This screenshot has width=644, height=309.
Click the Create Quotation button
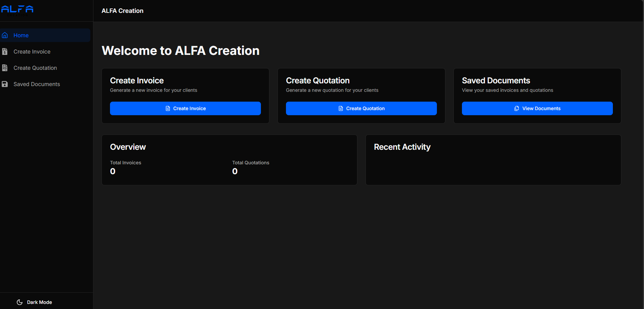point(361,108)
